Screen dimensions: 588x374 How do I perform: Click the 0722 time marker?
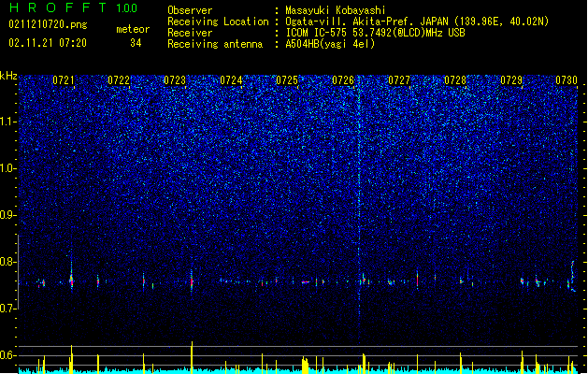tap(119, 80)
